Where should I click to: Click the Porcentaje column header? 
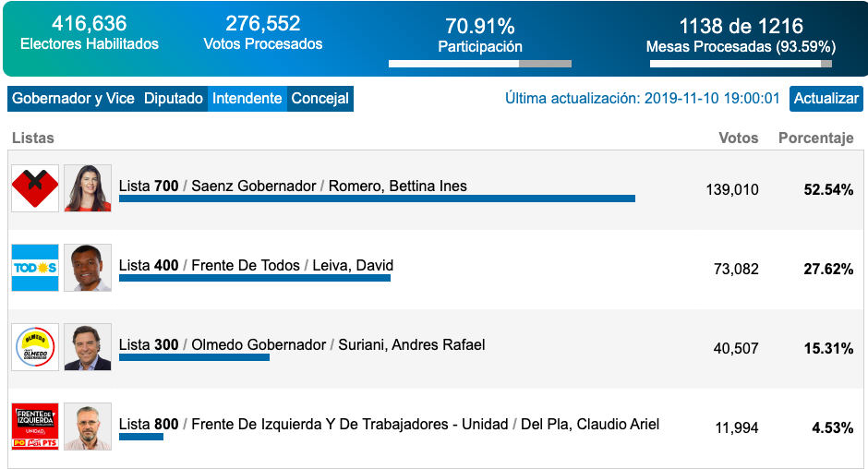[815, 138]
